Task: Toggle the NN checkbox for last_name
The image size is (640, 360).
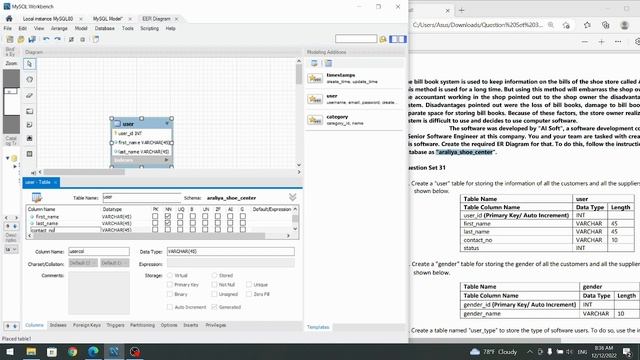Action: [x=168, y=223]
